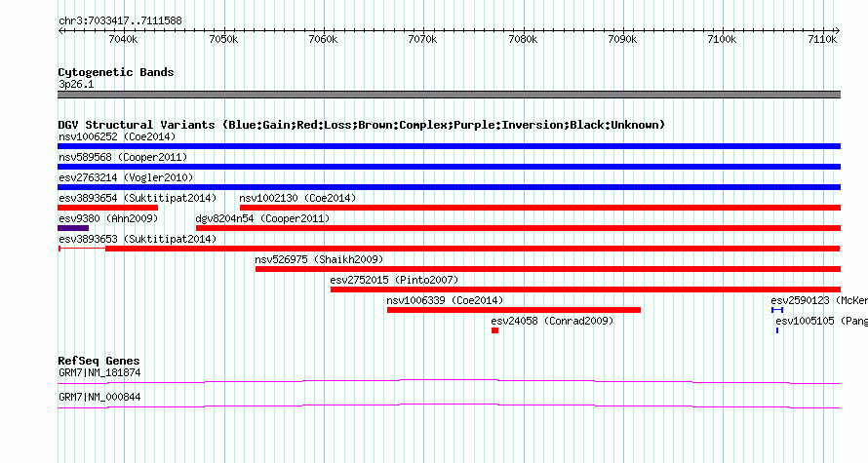Image resolution: width=868 pixels, height=463 pixels.
Task: Select the purple esv9380 (Ahn2009) inversion bar
Action: pos(73,228)
